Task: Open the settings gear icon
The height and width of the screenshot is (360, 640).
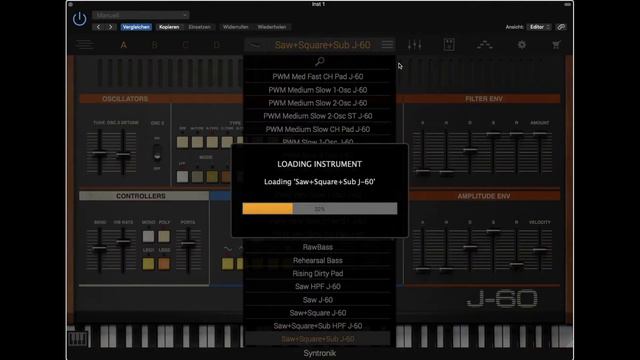Action: pos(522,45)
